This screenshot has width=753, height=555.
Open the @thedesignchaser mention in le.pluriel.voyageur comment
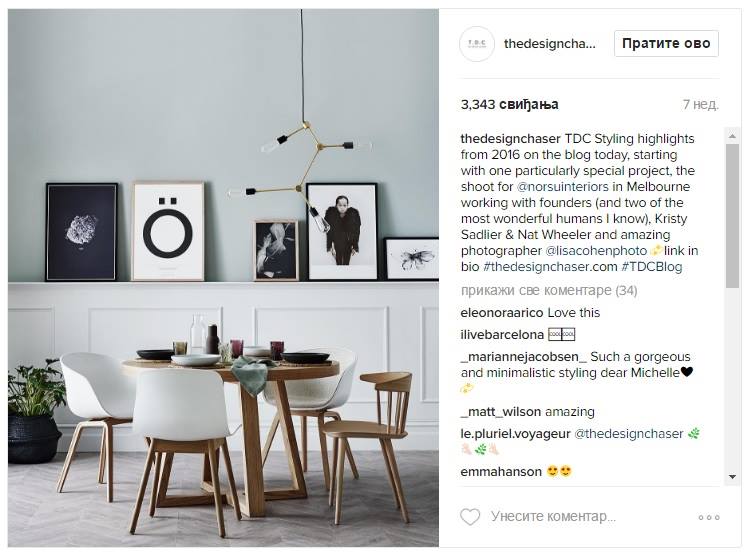pos(629,434)
